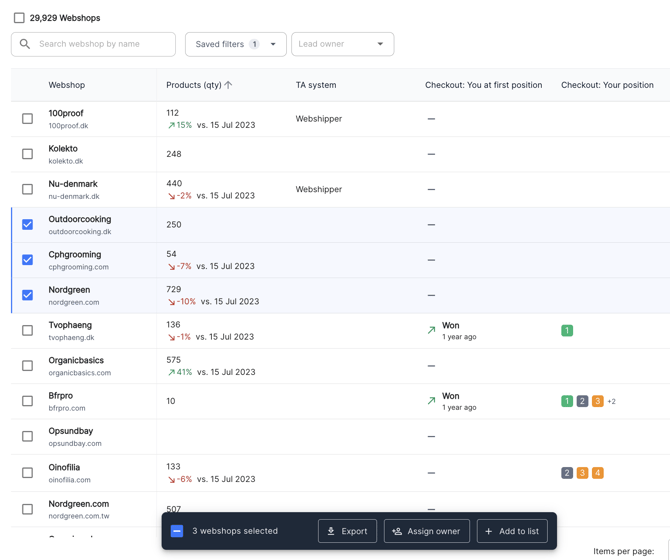Open the Saved filters dropdown
This screenshot has width=670, height=560.
pyautogui.click(x=235, y=44)
